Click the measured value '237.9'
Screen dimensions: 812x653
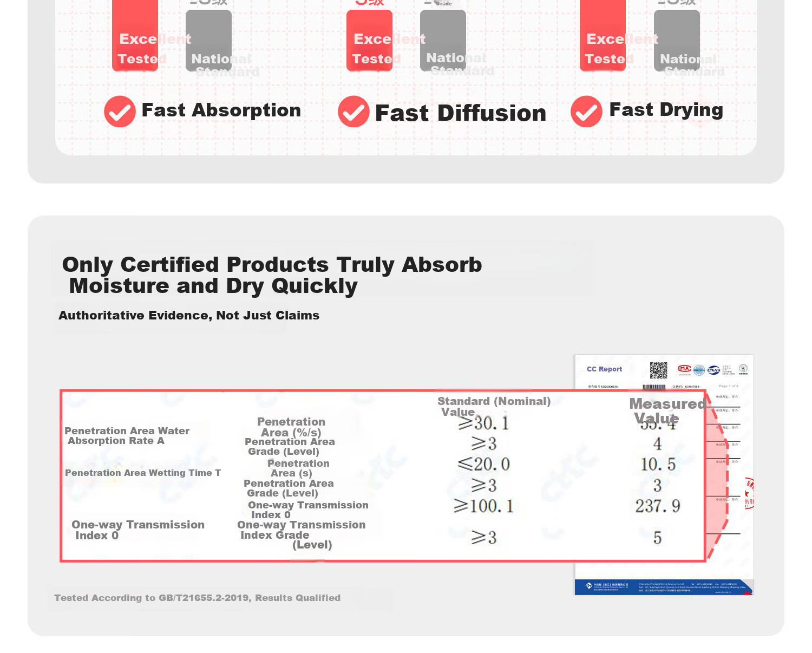point(658,506)
